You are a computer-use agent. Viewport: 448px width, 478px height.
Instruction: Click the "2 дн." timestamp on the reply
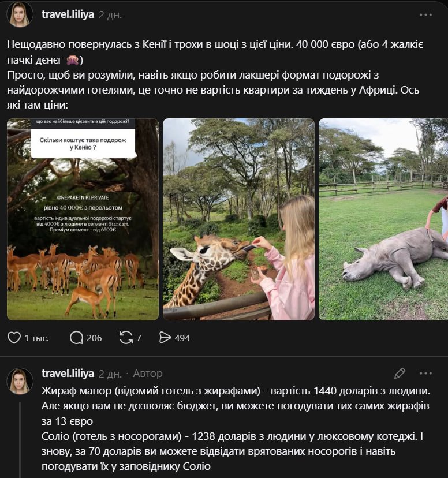click(110, 374)
